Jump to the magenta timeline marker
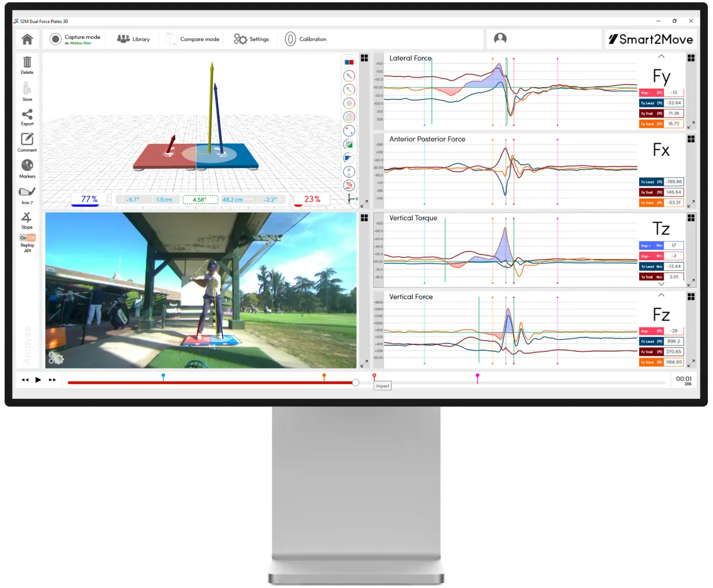 pyautogui.click(x=477, y=377)
